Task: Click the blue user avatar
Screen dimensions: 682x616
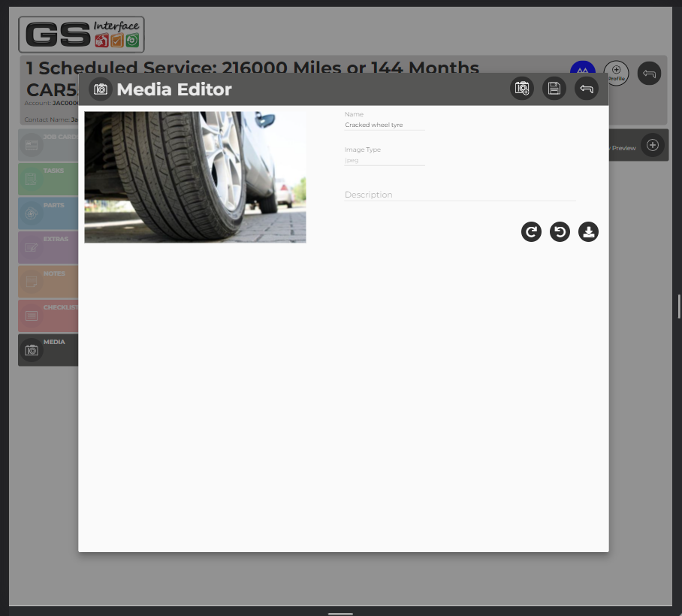Action: coord(583,68)
